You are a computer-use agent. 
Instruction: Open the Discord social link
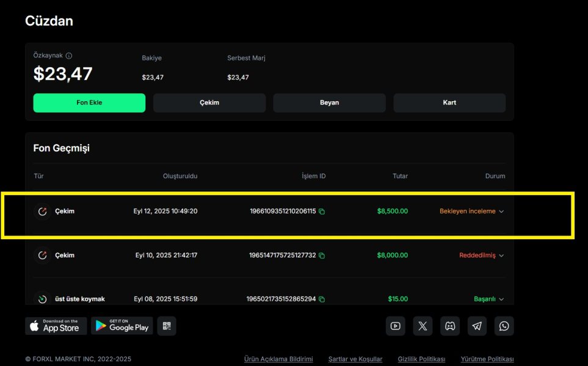pyautogui.click(x=450, y=326)
